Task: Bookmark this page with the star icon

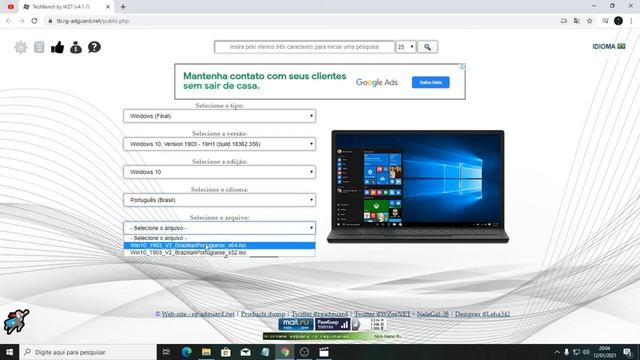Action: point(589,21)
